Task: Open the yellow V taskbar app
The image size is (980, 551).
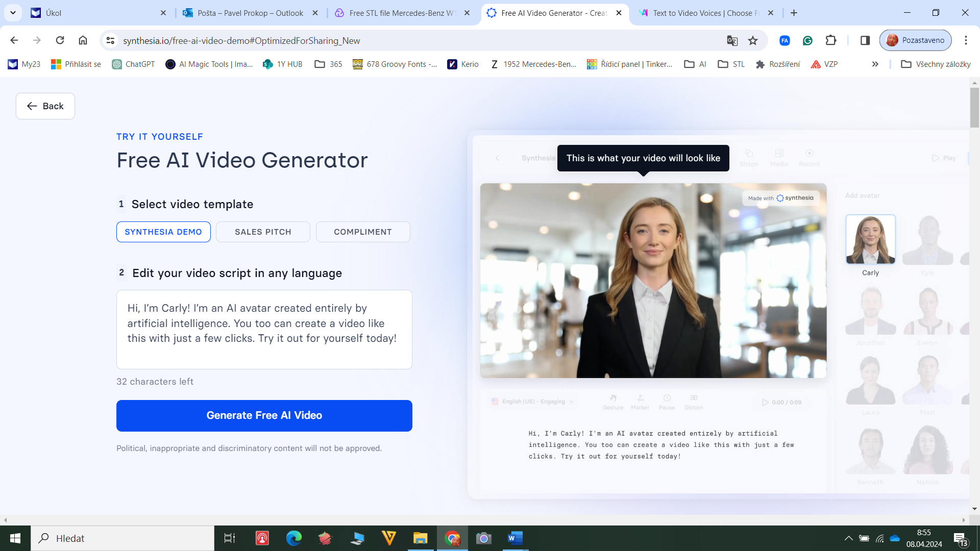Action: tap(389, 538)
